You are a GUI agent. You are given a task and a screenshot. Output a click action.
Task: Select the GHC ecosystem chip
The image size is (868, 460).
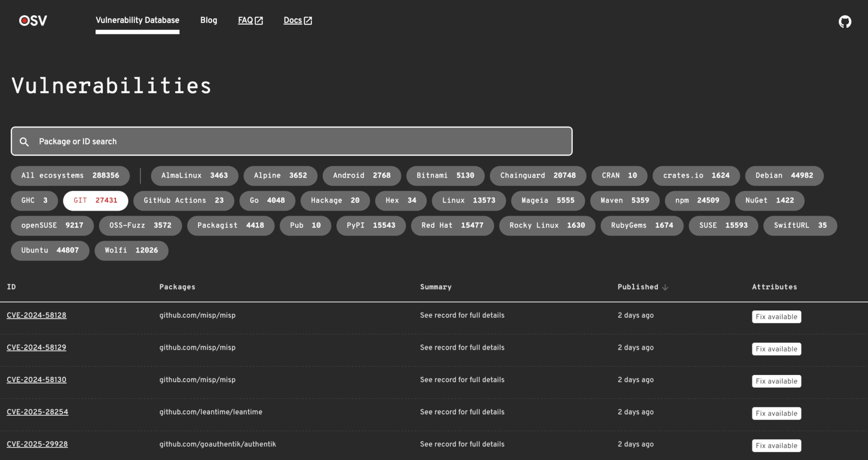(x=34, y=201)
